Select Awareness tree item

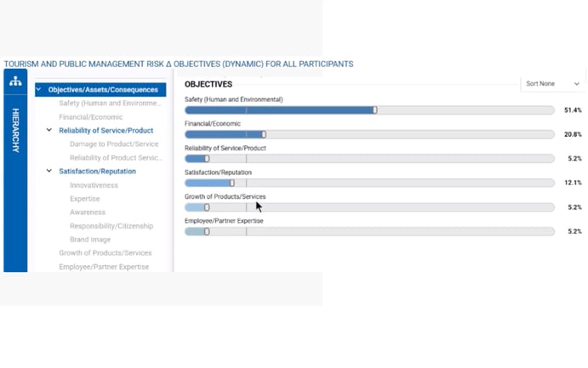88,212
